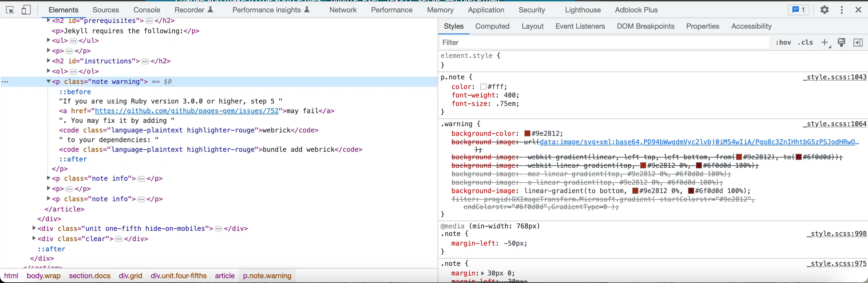The image size is (868, 283).
Task: Expand the ol element node
Action: click(x=49, y=71)
